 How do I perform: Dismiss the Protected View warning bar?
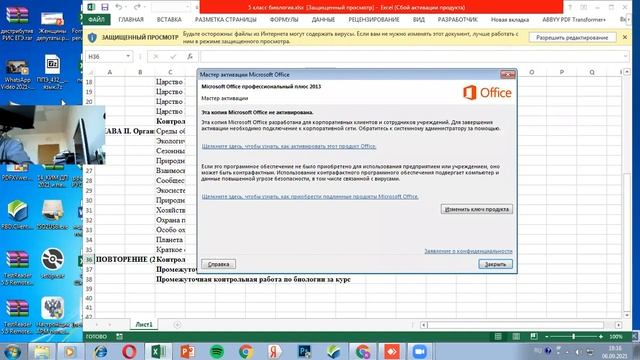(625, 37)
